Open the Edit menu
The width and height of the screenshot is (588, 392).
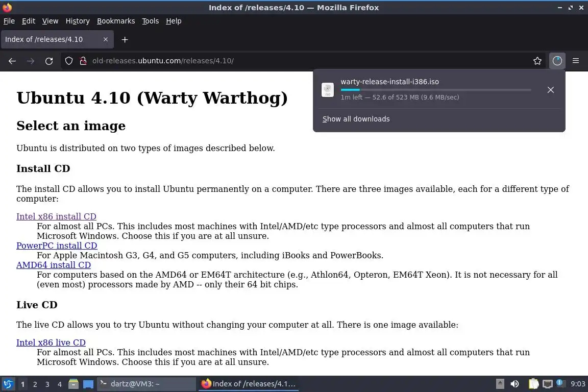29,21
